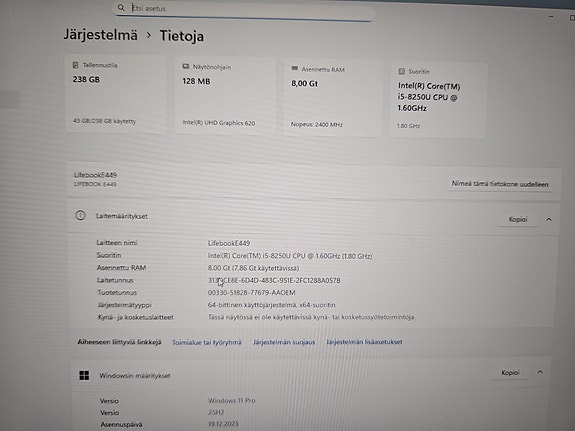This screenshot has width=575, height=431.
Task: Go back to Järjestelmä breadcrumb
Action: point(101,35)
